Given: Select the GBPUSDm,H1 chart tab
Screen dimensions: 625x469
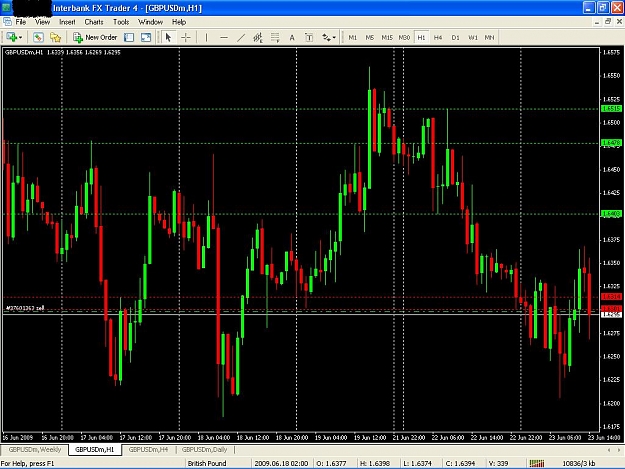Looking at the screenshot, I should pyautogui.click(x=94, y=449).
